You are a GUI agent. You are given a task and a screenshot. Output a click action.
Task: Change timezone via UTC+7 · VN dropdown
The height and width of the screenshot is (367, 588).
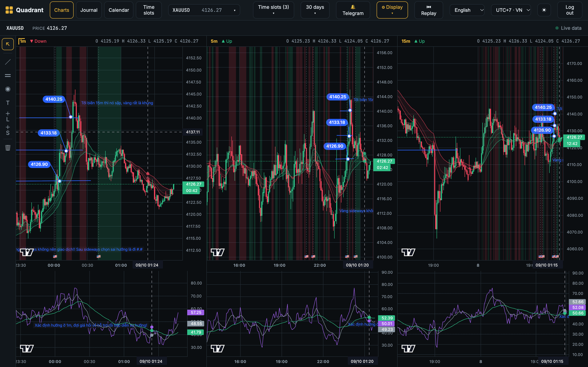511,10
